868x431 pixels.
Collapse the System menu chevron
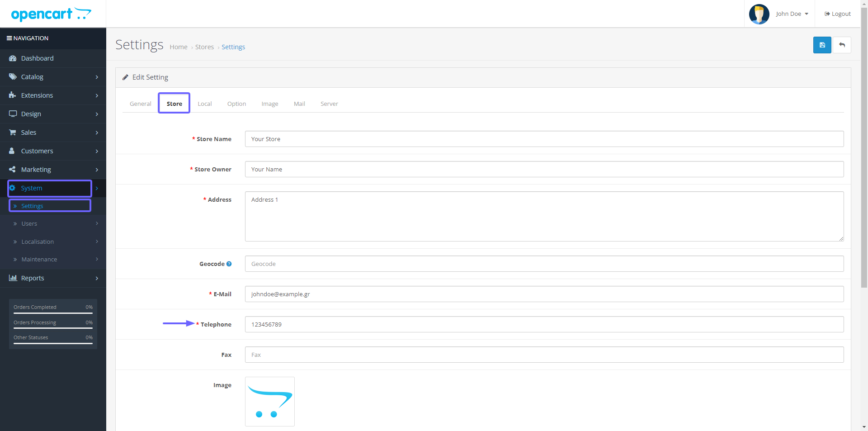[97, 189]
